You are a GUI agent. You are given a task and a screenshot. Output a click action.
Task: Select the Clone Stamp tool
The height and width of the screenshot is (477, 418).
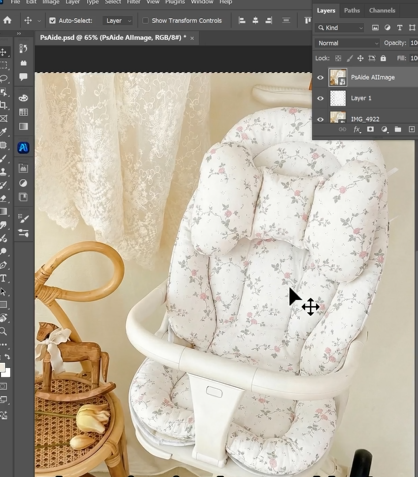pyautogui.click(x=3, y=172)
